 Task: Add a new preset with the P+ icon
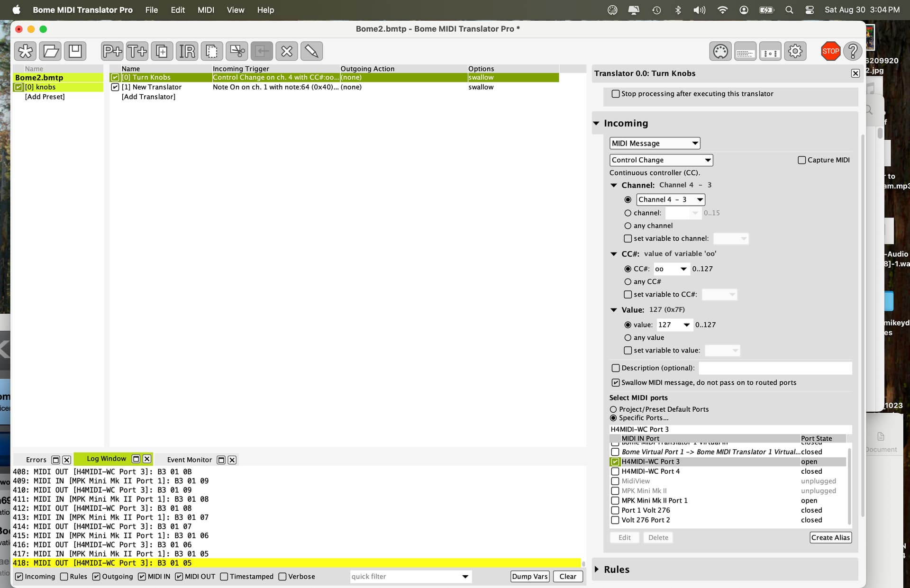pyautogui.click(x=112, y=51)
